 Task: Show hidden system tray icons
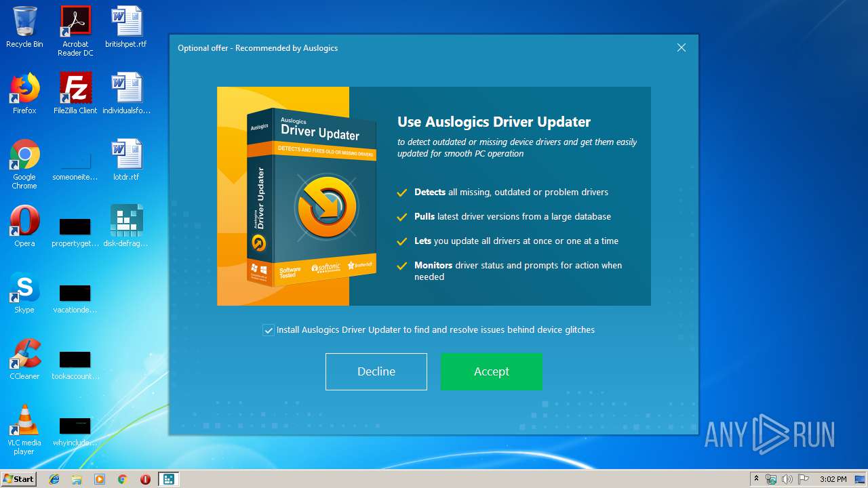(x=756, y=479)
